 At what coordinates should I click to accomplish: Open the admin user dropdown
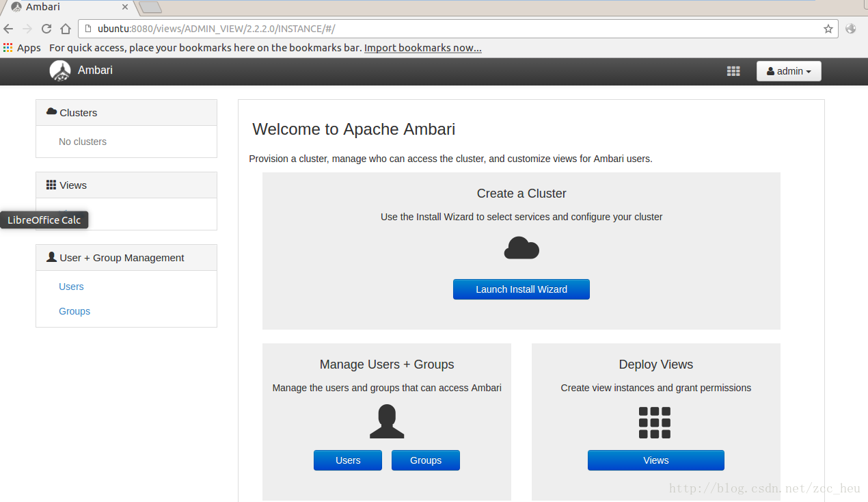789,71
